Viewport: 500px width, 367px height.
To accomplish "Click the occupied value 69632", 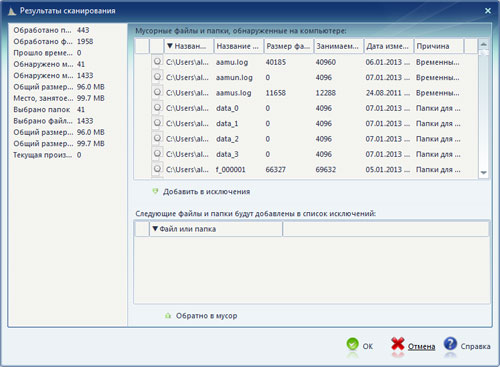I will 326,169.
